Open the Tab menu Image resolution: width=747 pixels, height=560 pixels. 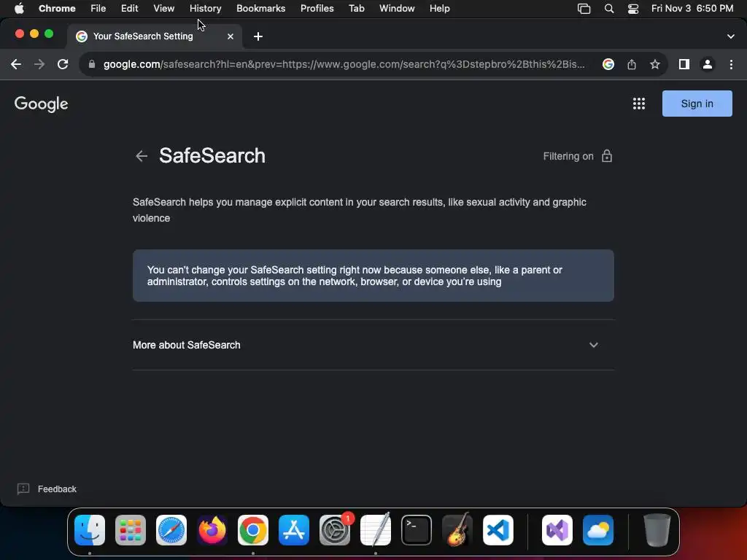pos(356,9)
